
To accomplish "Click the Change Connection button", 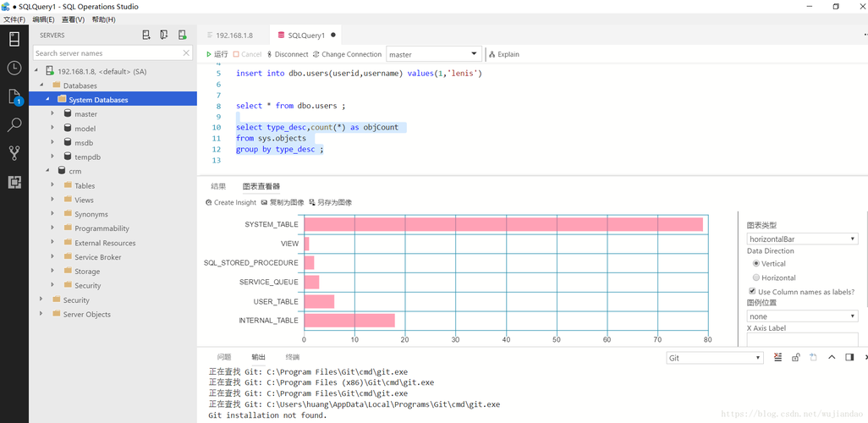I will tap(347, 54).
